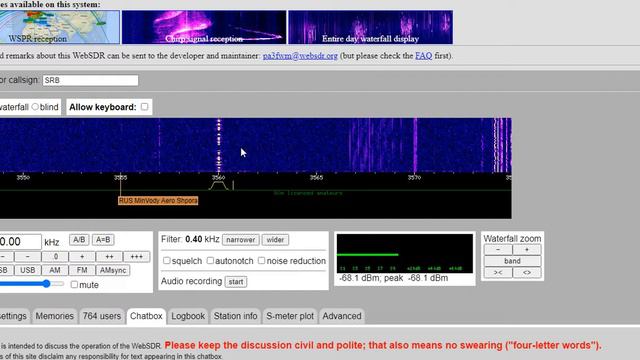Image resolution: width=640 pixels, height=360 pixels.
Task: Click the >< waterfall zoom button
Action: [x=498, y=272]
